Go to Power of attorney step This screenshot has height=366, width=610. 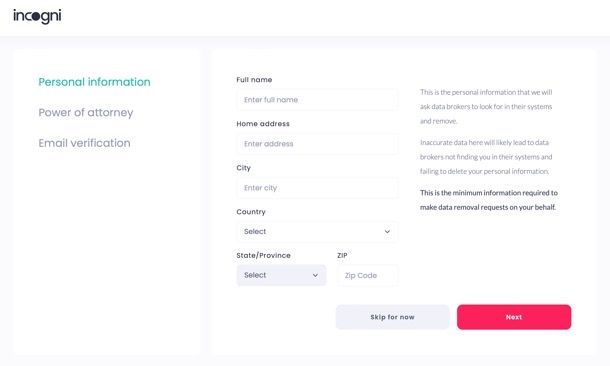86,112
